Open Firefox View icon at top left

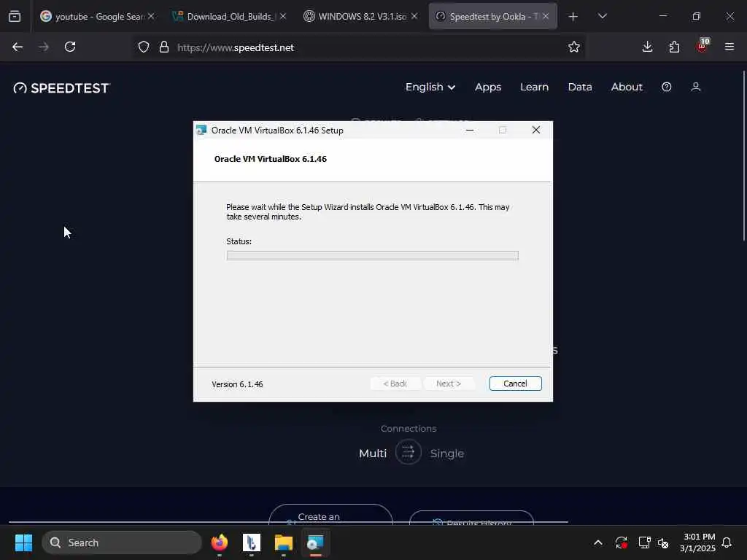[x=15, y=17]
